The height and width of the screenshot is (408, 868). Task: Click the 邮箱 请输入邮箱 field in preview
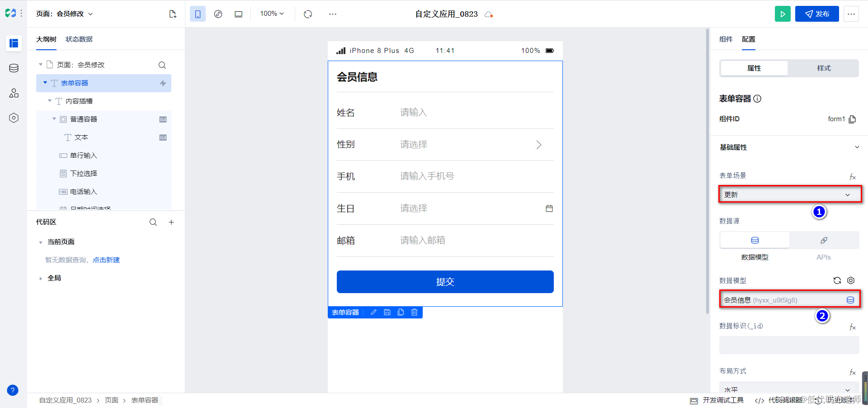coord(477,241)
